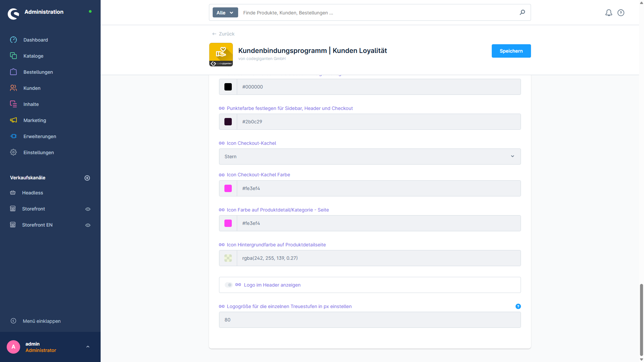
Task: Click the Shopware logo icon
Action: 13,14
